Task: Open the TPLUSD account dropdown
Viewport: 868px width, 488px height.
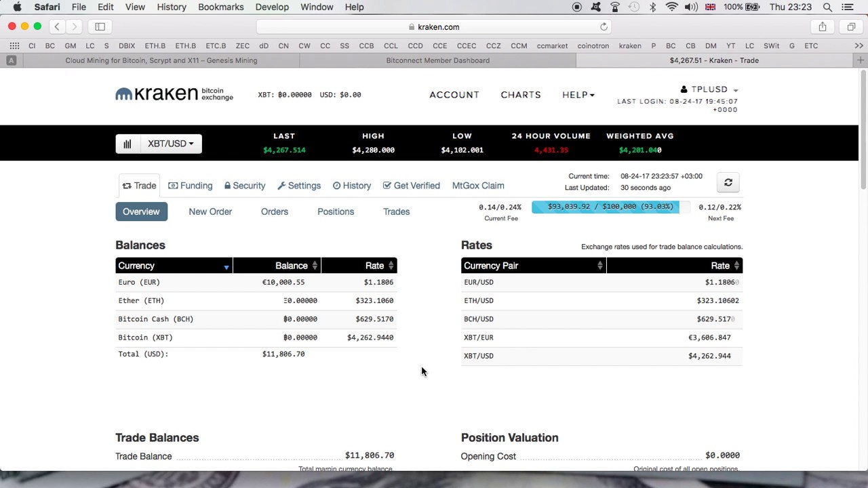Action: [x=709, y=89]
